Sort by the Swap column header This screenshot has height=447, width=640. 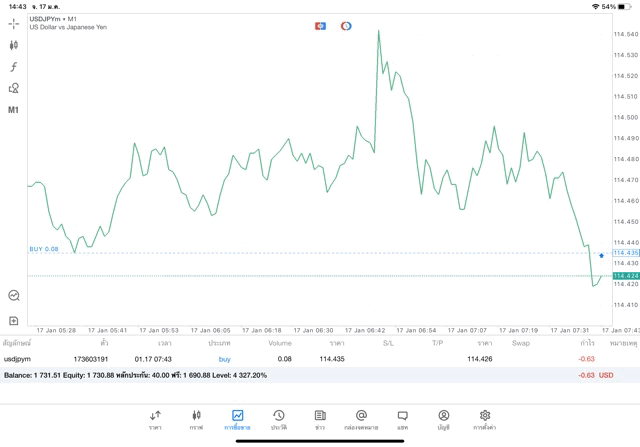[x=521, y=343]
